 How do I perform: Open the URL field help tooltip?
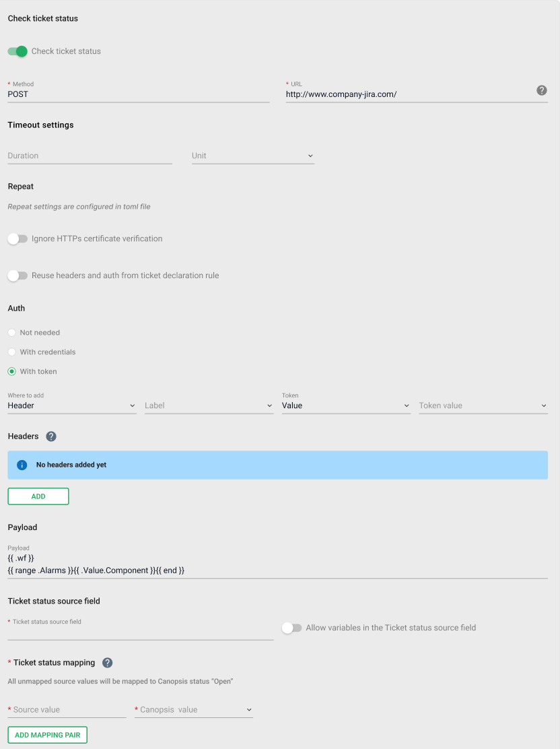point(542,90)
